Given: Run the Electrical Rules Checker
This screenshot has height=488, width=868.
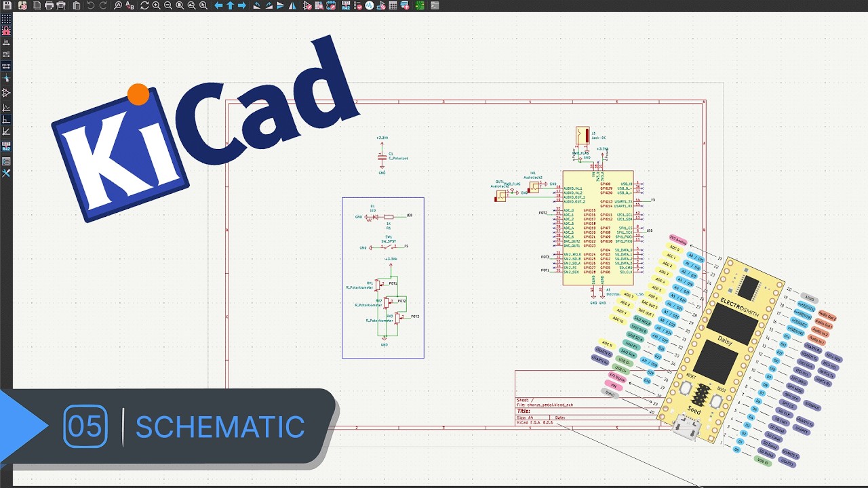Looking at the screenshot, I should pos(357,5).
